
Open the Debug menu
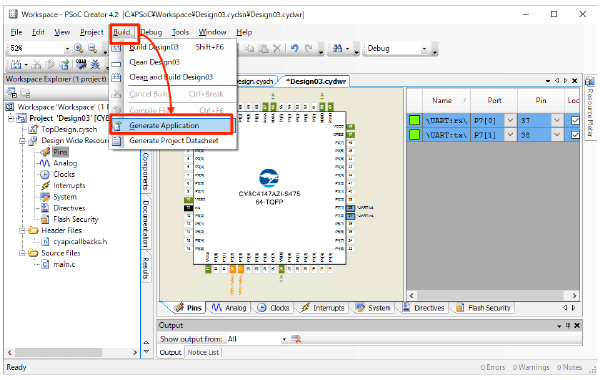pos(152,32)
